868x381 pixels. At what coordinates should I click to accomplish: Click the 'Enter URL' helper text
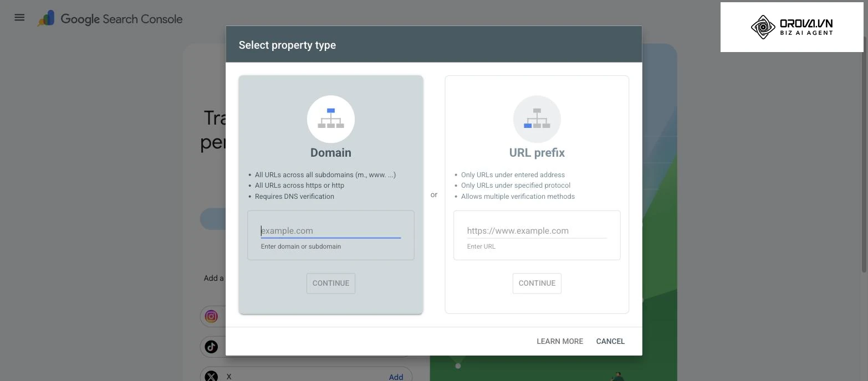pyautogui.click(x=481, y=246)
